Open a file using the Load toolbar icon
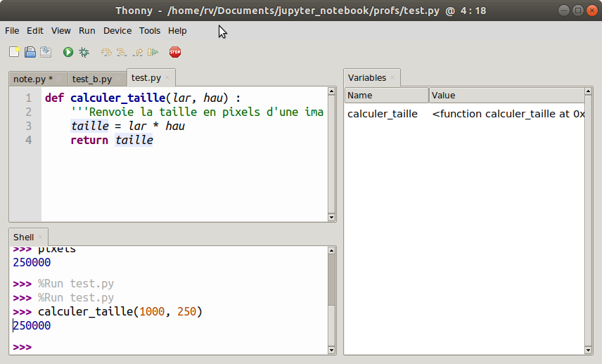The image size is (602, 364). point(30,52)
